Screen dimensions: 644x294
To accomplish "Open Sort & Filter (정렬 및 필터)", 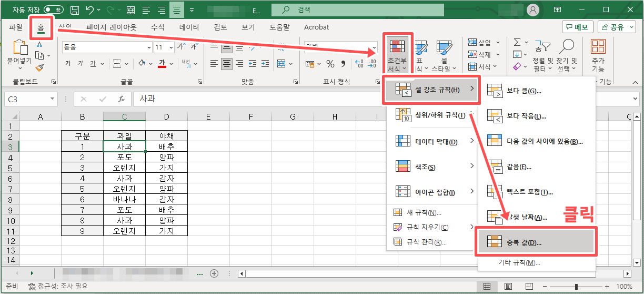I will [542, 56].
